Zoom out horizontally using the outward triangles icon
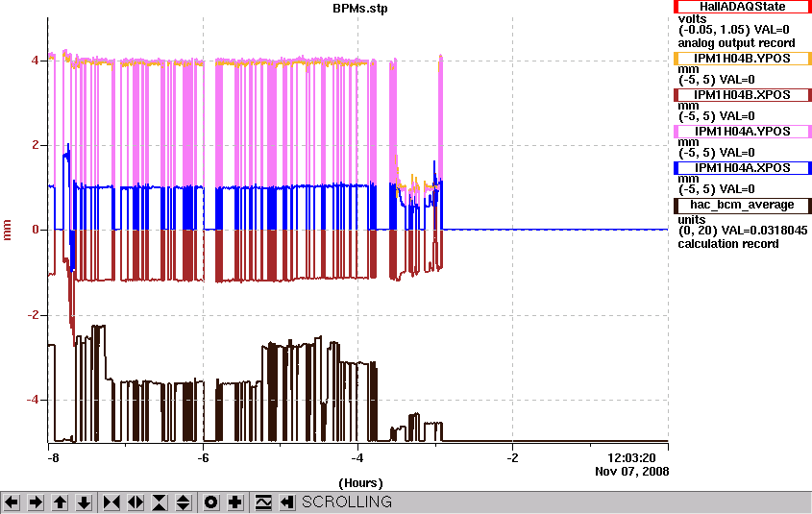This screenshot has width=812, height=514. click(x=135, y=502)
